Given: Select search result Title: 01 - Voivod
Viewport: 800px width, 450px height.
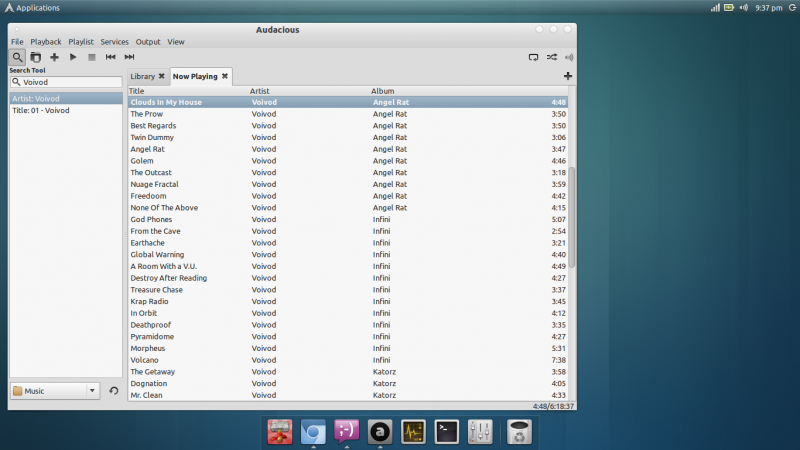Looking at the screenshot, I should coord(66,110).
